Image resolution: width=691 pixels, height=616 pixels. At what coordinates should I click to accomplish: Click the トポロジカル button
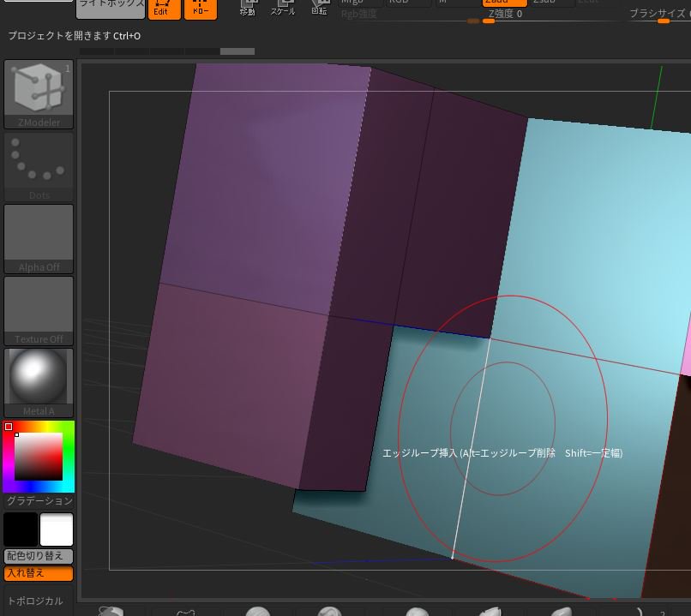(x=39, y=601)
